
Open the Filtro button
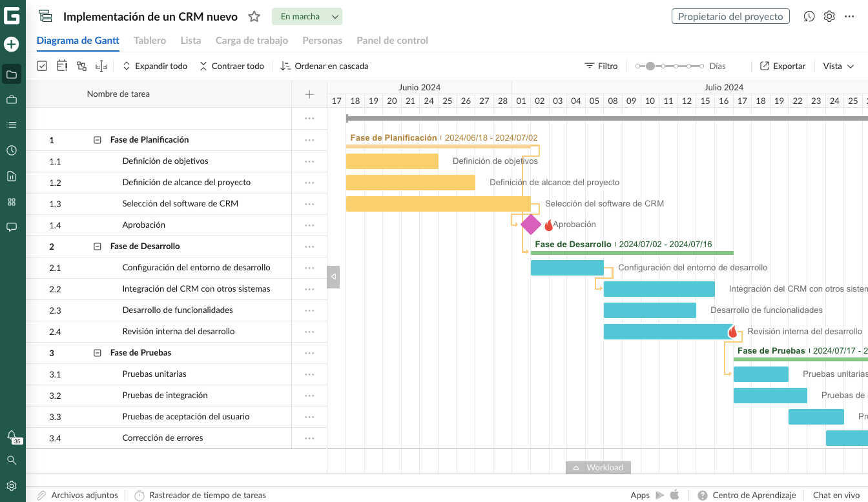[601, 66]
